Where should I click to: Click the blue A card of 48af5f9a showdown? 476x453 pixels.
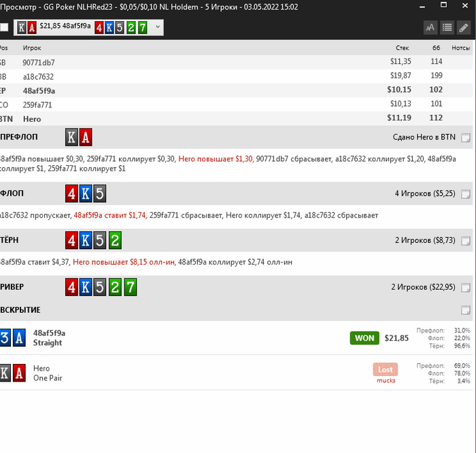point(19,337)
